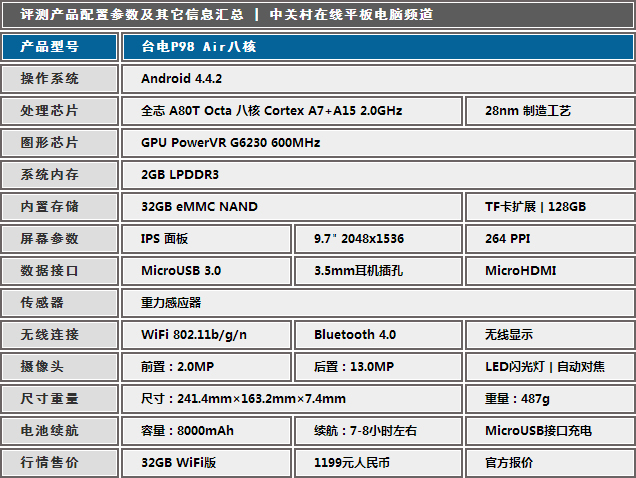Click the '数据接口' row label
Screen dimensions: 636x478
pyautogui.click(x=60, y=271)
